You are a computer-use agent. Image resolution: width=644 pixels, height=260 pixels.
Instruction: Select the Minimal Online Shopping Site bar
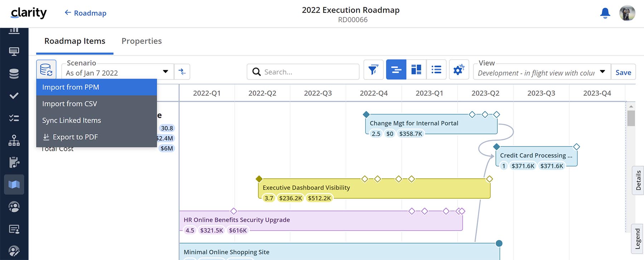tap(340, 252)
